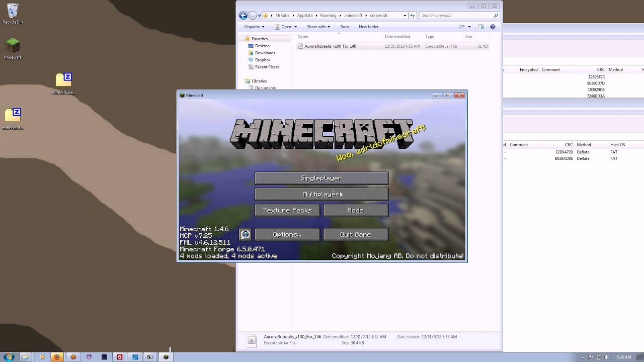Screen dimensions: 644x362
Task: Click the Back arrow in Explorer
Action: click(244, 16)
